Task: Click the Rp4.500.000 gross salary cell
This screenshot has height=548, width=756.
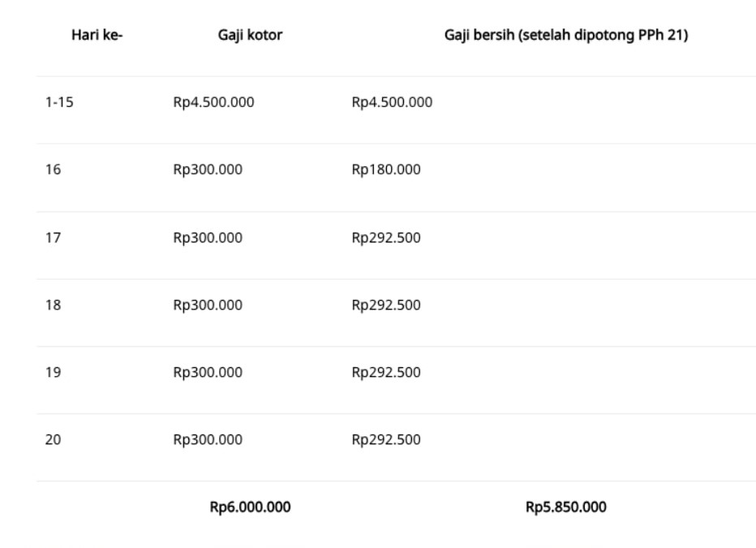Action: click(x=213, y=102)
